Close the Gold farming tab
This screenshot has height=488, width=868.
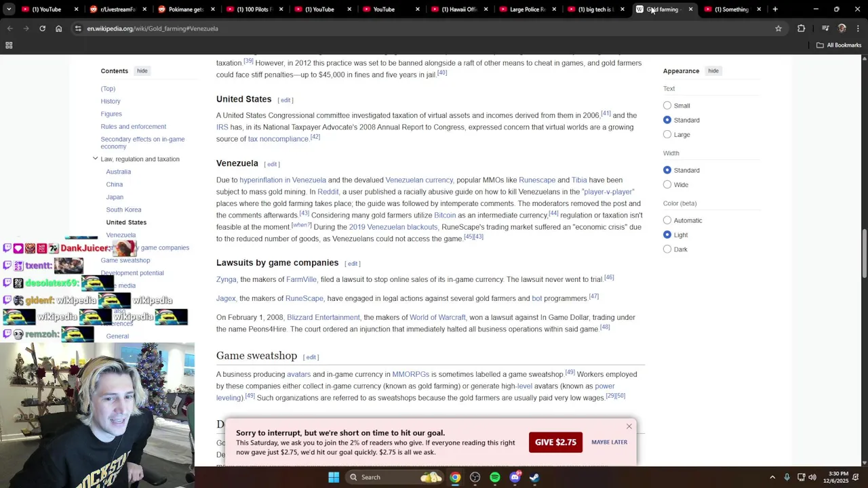tap(690, 9)
